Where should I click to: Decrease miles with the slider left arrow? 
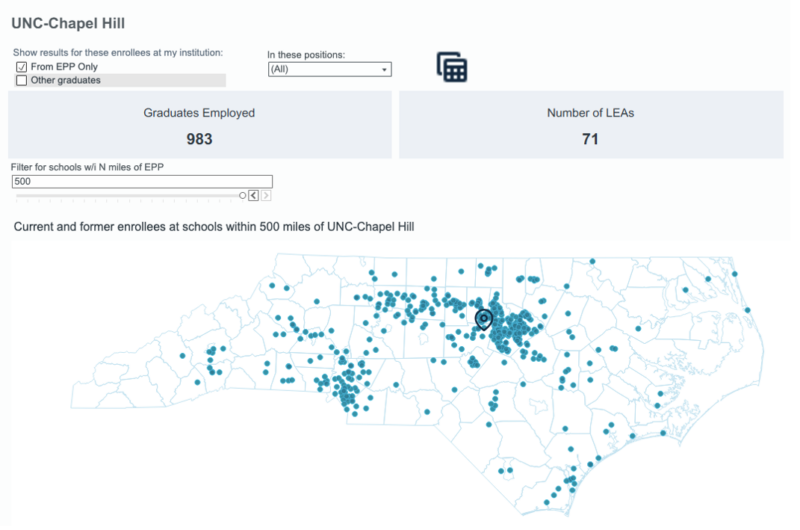[254, 195]
